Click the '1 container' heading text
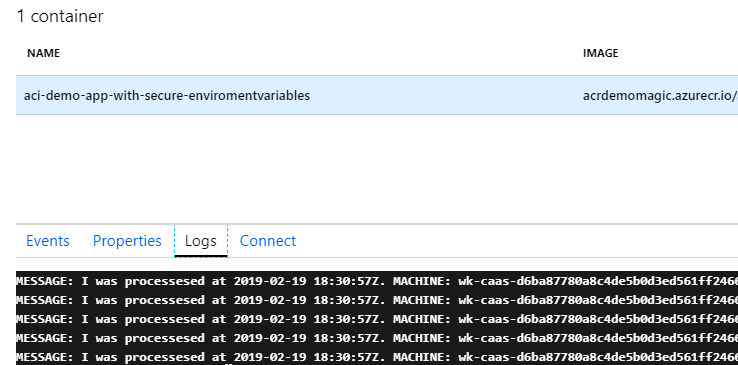The height and width of the screenshot is (365, 738). (60, 16)
